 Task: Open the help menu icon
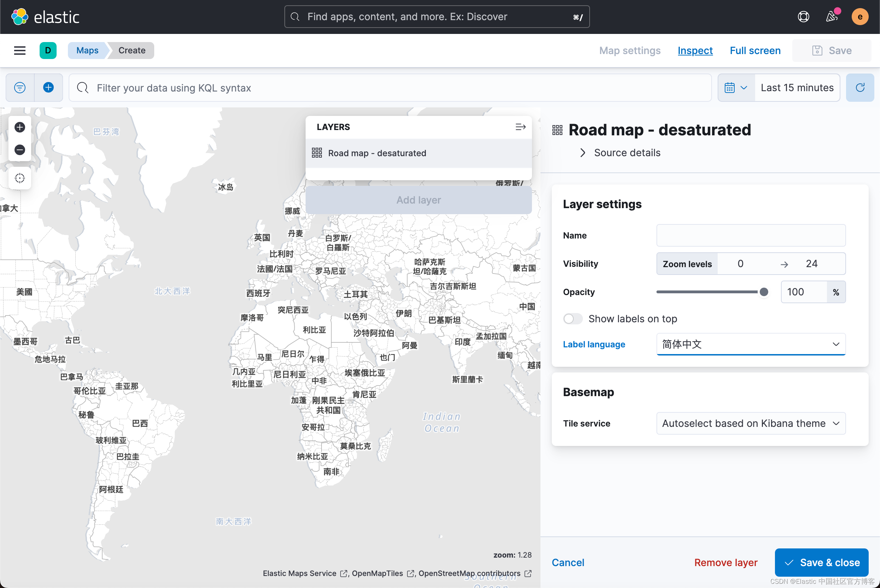pyautogui.click(x=803, y=17)
